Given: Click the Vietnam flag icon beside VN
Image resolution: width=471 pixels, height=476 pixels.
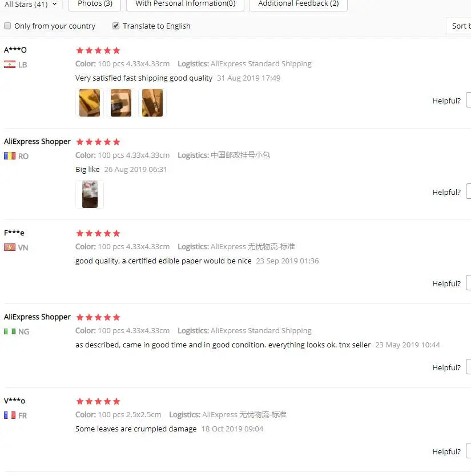Looking at the screenshot, I should pyautogui.click(x=9, y=247).
